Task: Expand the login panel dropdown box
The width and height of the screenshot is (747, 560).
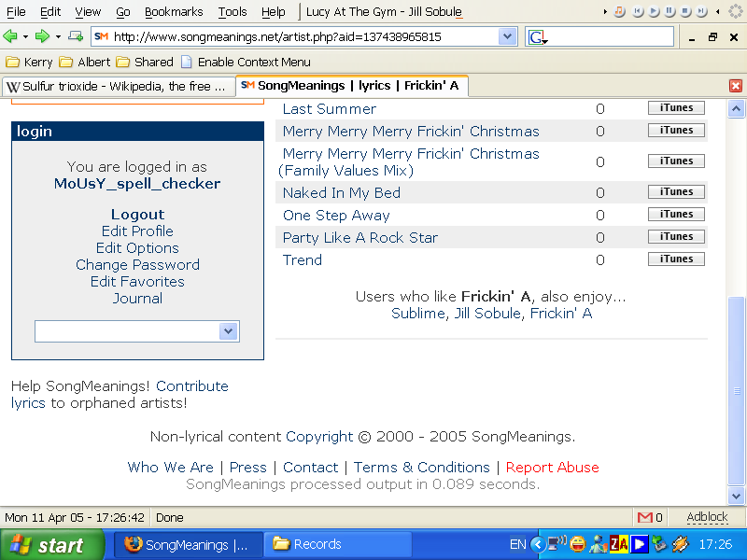Action: (228, 331)
